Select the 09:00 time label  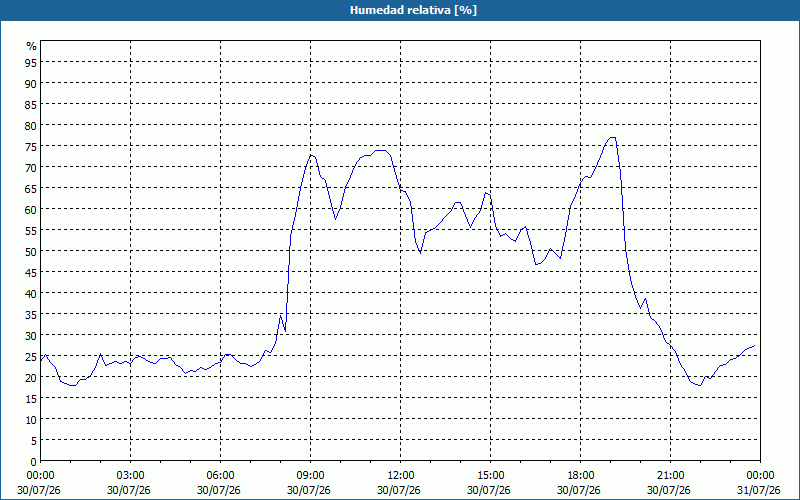[x=310, y=476]
